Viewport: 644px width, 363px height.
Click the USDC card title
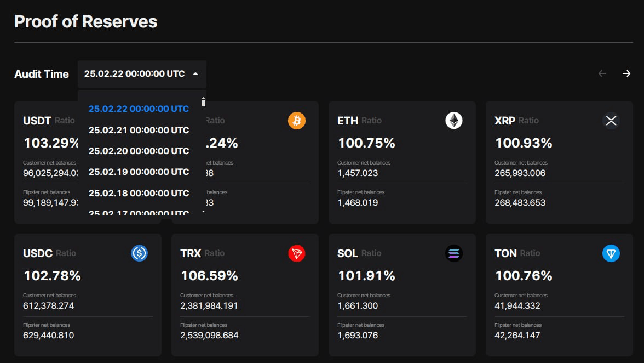pos(38,254)
